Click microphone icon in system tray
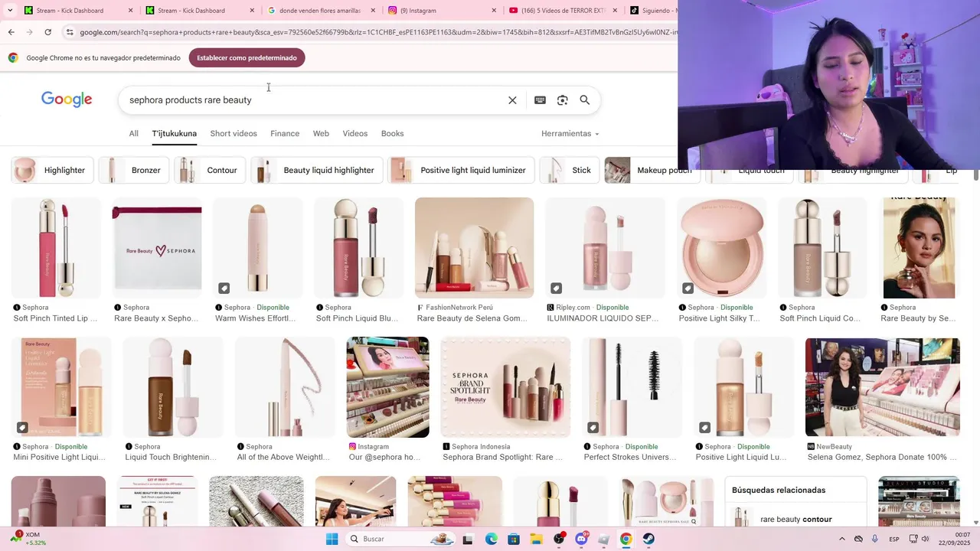The image size is (980, 551). [x=875, y=539]
